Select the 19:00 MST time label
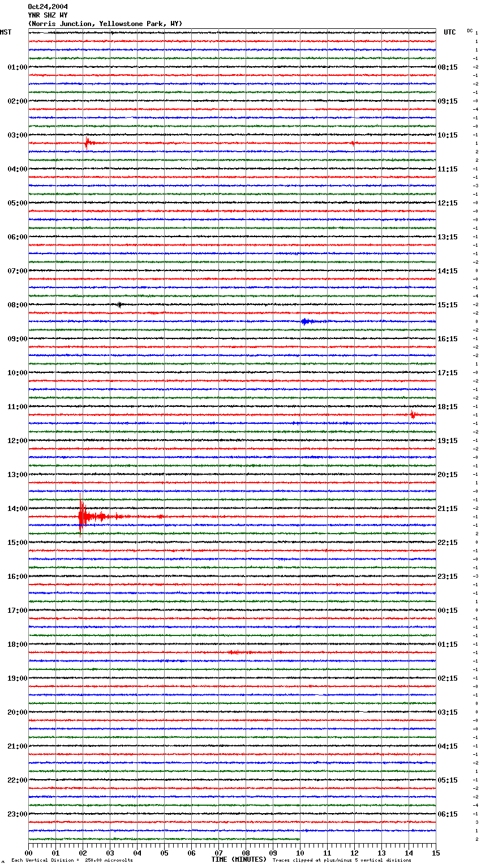Screen dimensions: 481x868 [x=18, y=678]
